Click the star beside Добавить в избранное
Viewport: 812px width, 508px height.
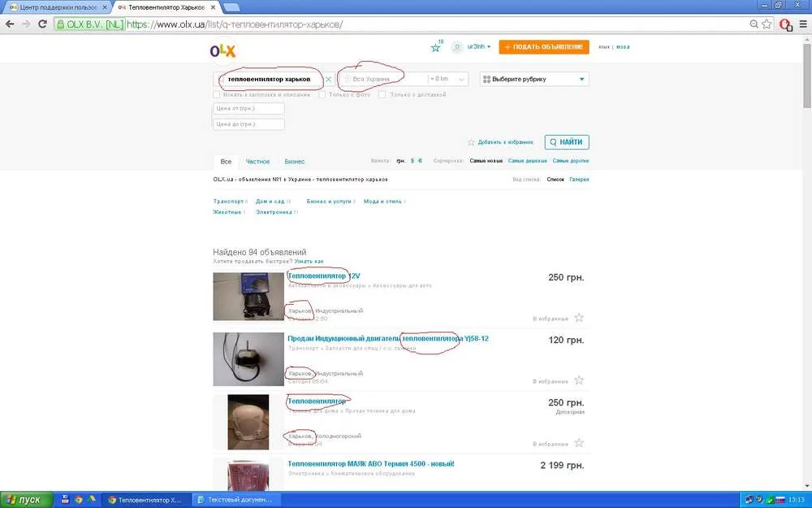pyautogui.click(x=471, y=142)
